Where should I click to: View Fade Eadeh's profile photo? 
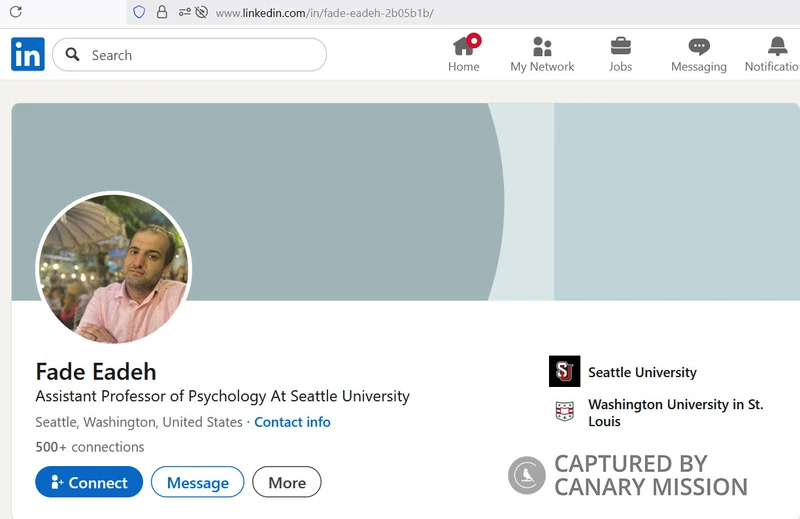click(114, 268)
